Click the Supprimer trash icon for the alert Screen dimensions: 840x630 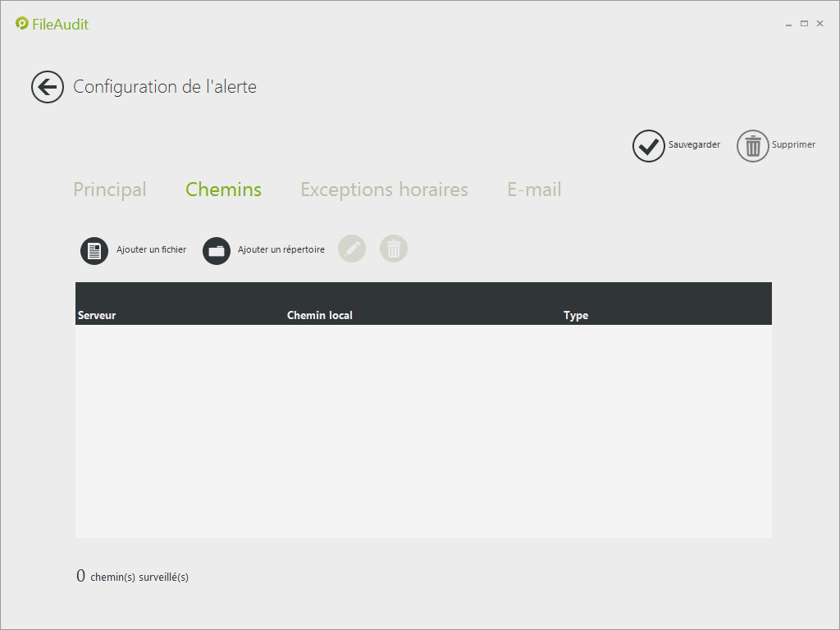(x=752, y=146)
